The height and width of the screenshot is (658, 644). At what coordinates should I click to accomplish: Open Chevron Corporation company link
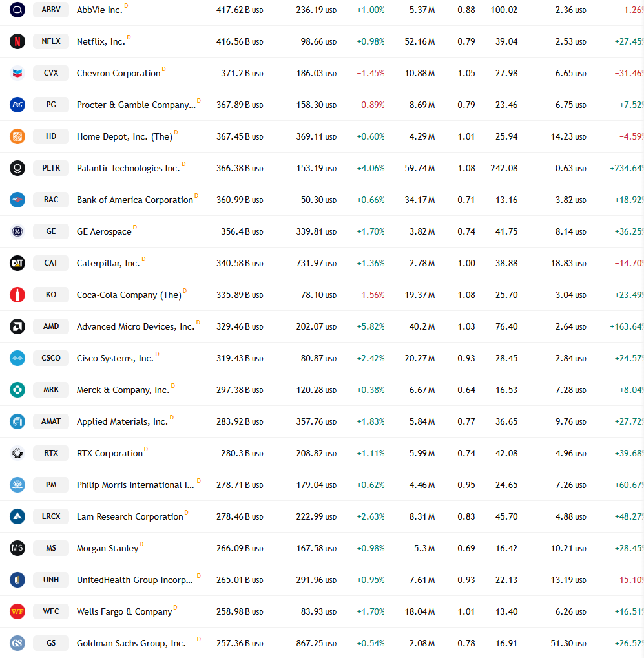pyautogui.click(x=119, y=73)
